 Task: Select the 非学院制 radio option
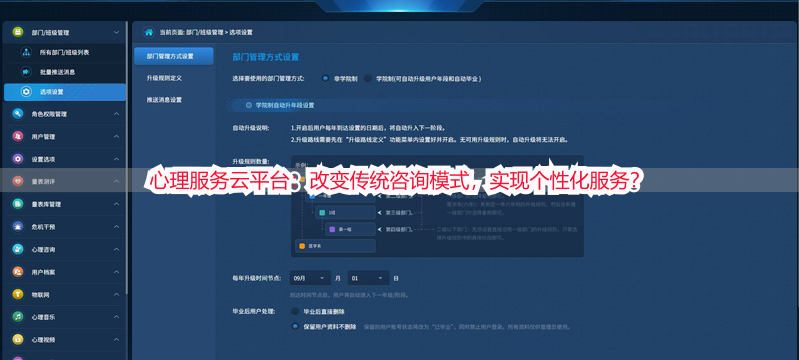coord(325,79)
